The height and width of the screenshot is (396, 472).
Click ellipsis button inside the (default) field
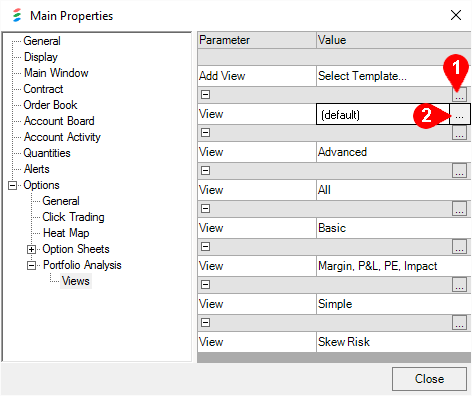[460, 114]
